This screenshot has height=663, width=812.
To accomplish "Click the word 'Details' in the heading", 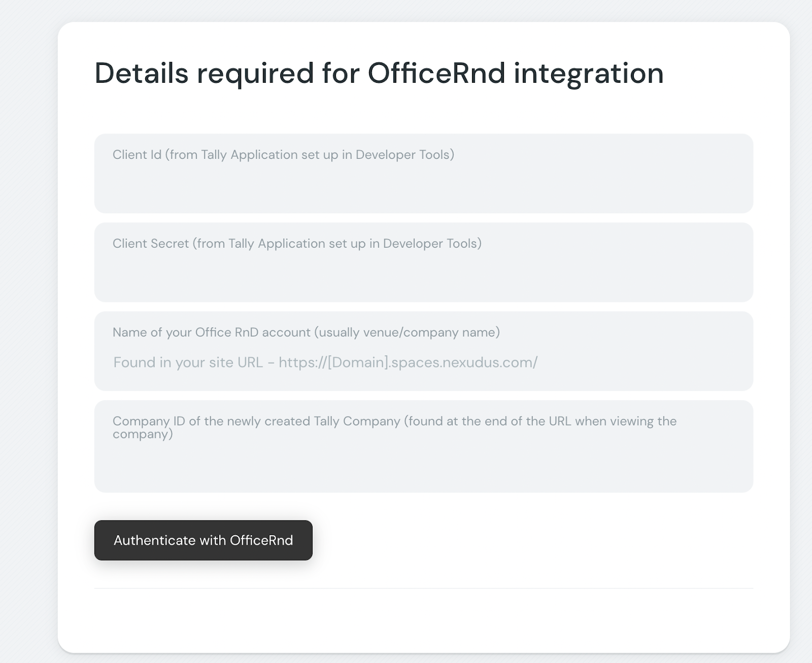I will 142,73.
